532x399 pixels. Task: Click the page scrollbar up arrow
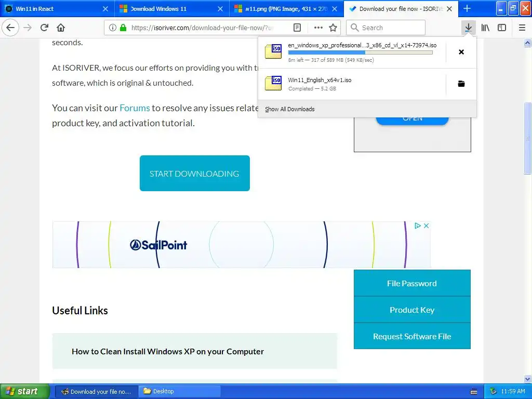tap(528, 43)
